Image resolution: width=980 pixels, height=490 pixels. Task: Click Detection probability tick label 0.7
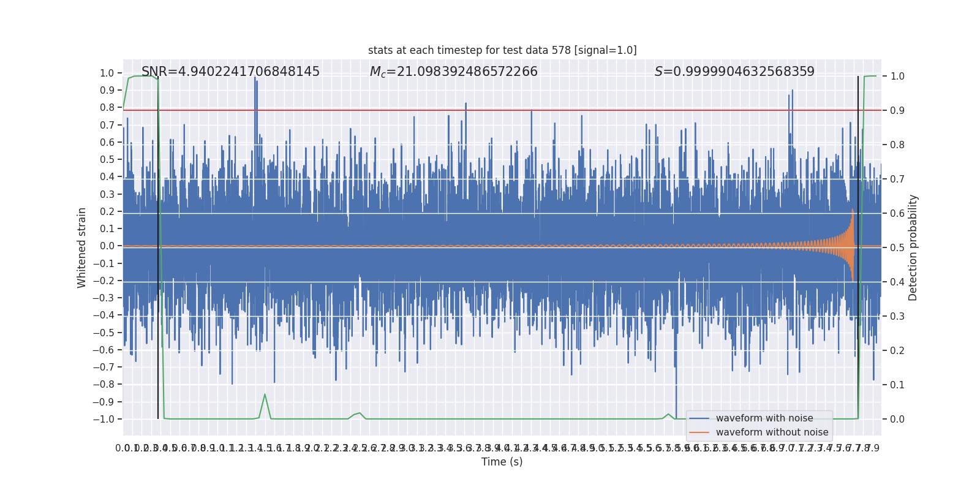pos(897,179)
